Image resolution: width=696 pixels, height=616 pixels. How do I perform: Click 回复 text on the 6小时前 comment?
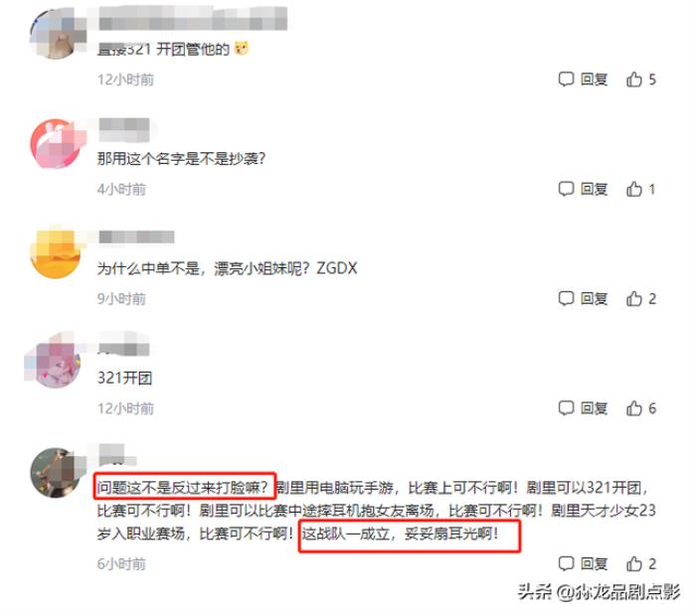point(595,563)
